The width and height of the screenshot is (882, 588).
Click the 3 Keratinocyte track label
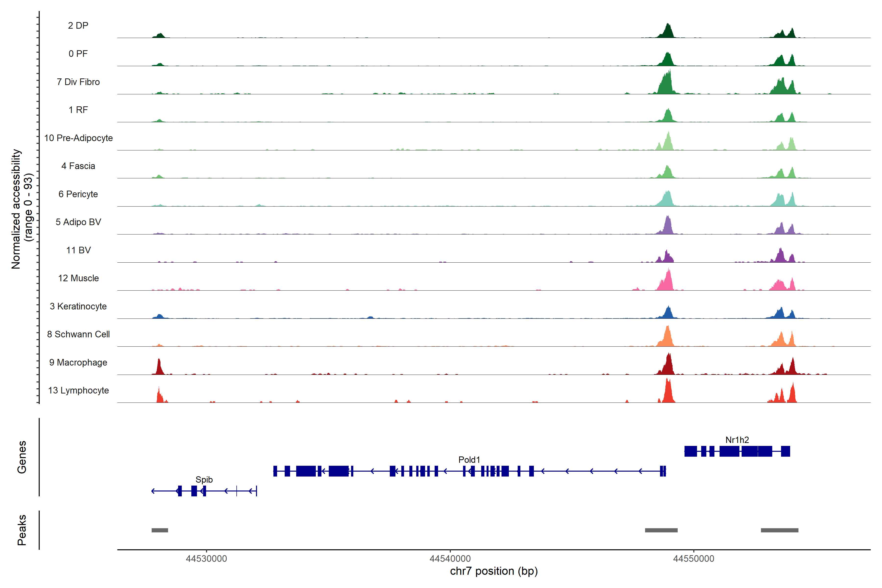click(x=78, y=306)
